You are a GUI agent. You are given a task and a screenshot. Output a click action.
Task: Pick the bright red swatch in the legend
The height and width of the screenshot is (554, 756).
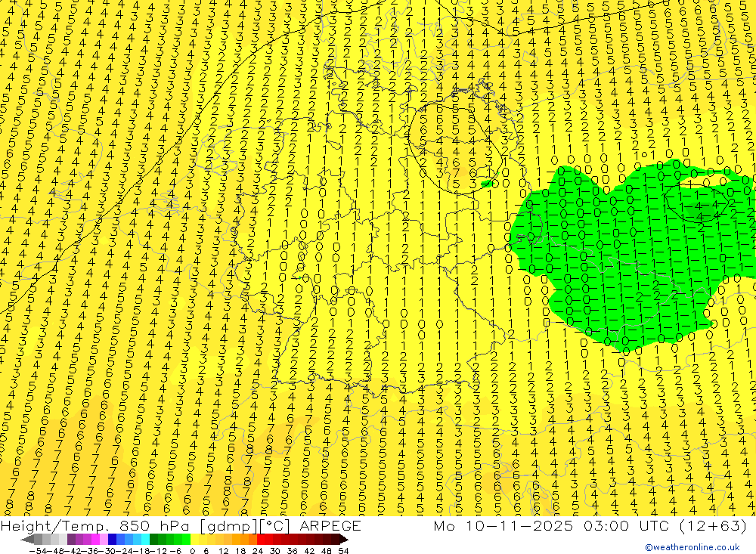point(261,540)
